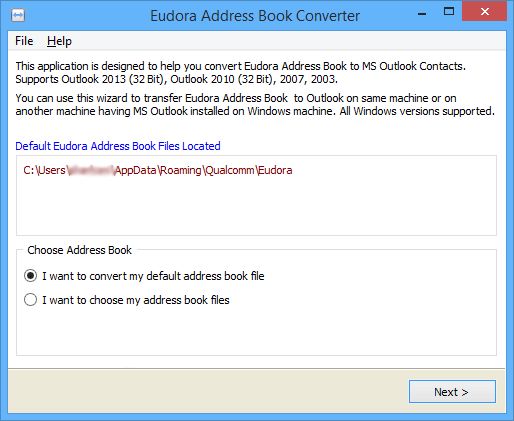Click the "Default Eudora Address Book Files Located" heading

point(118,146)
